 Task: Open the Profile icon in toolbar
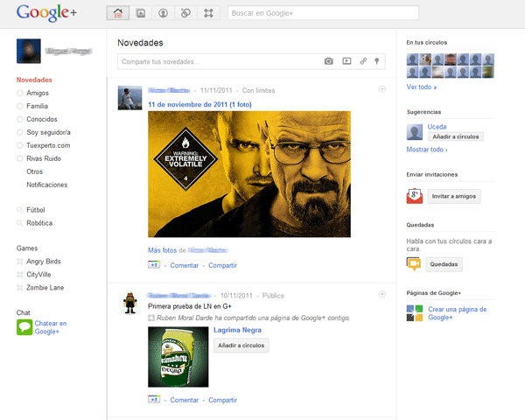pyautogui.click(x=163, y=13)
